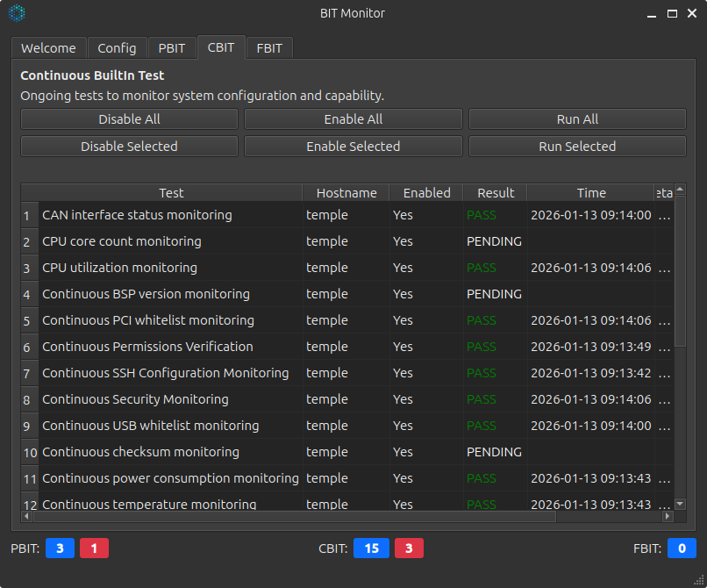Sort the table by the Result column
The image size is (707, 588).
point(496,192)
